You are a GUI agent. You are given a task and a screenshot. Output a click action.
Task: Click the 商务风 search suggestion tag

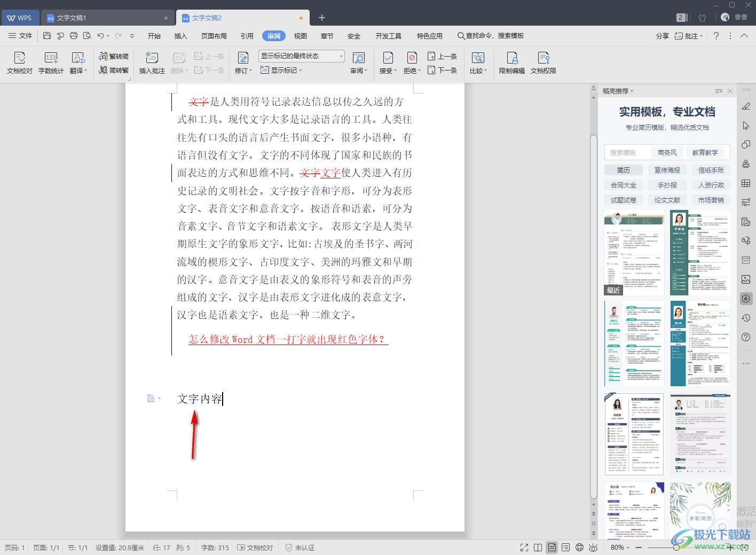click(x=667, y=153)
